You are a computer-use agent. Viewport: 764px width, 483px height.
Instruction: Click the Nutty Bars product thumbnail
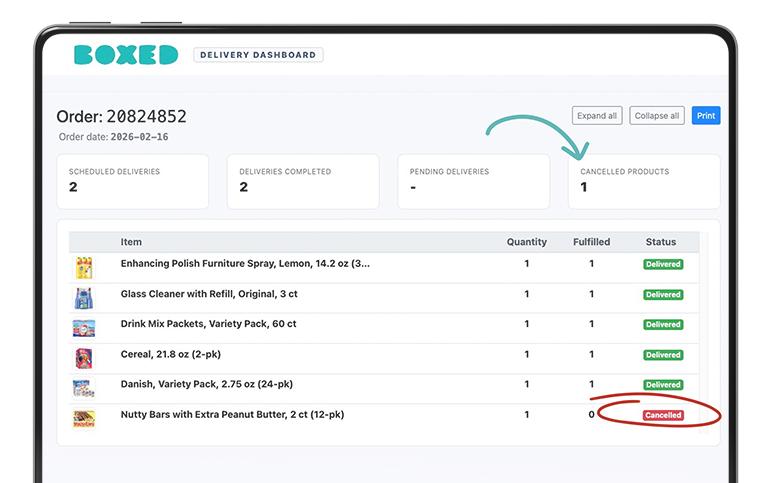[x=84, y=419]
